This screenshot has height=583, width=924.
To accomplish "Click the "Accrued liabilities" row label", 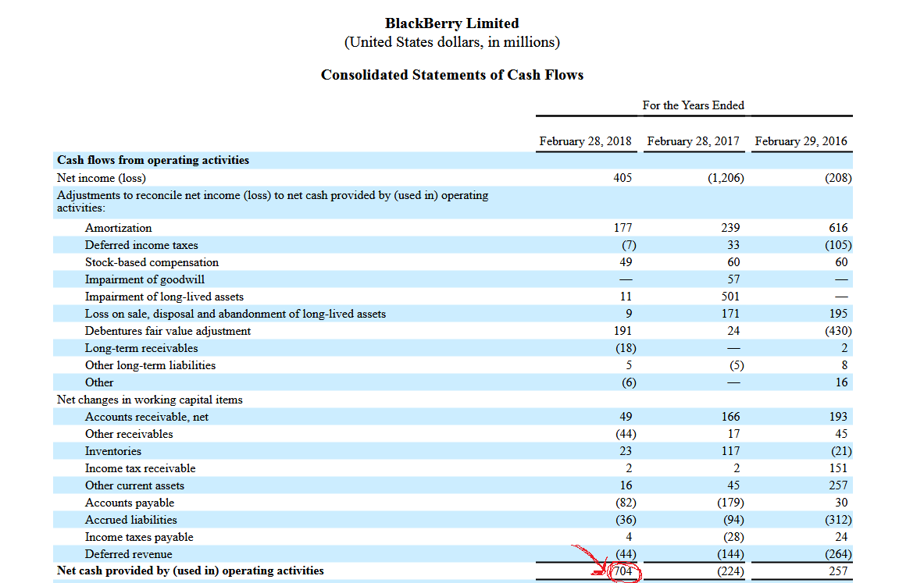I will point(130,520).
